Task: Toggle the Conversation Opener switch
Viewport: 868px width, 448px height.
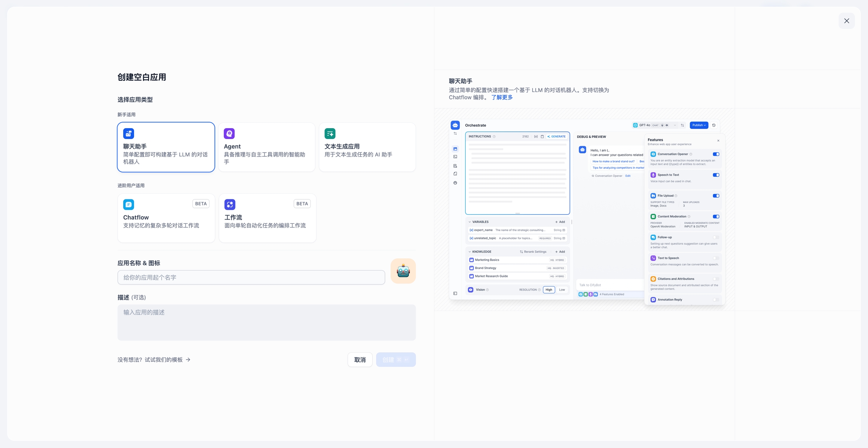Action: (x=716, y=154)
